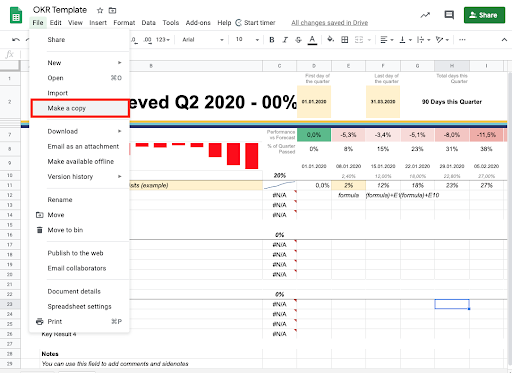
Task: Expand the merge cells dropdown arrow
Action: coord(369,40)
